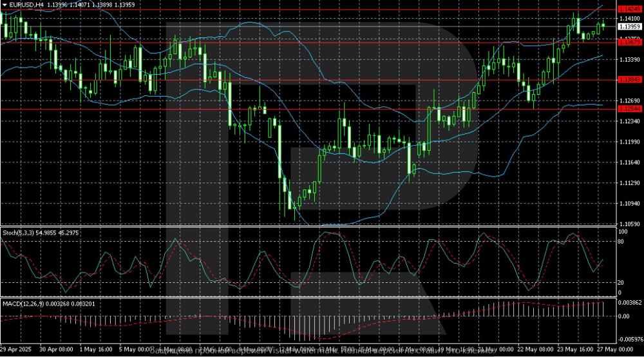Image resolution: width=644 pixels, height=357 pixels.
Task: Click the MACD -0.005976 scale value
Action: point(629,338)
